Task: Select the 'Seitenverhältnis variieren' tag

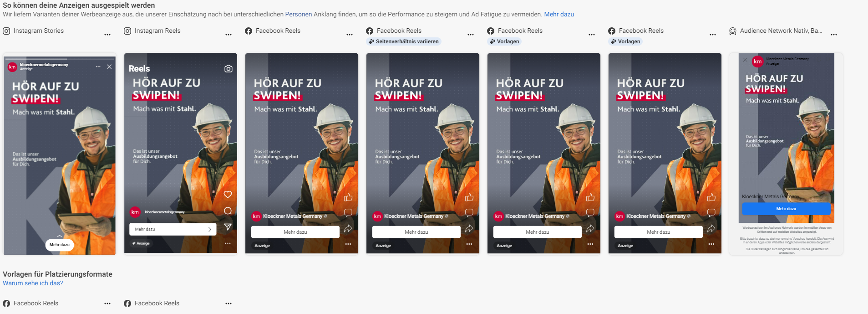Action: tap(404, 41)
